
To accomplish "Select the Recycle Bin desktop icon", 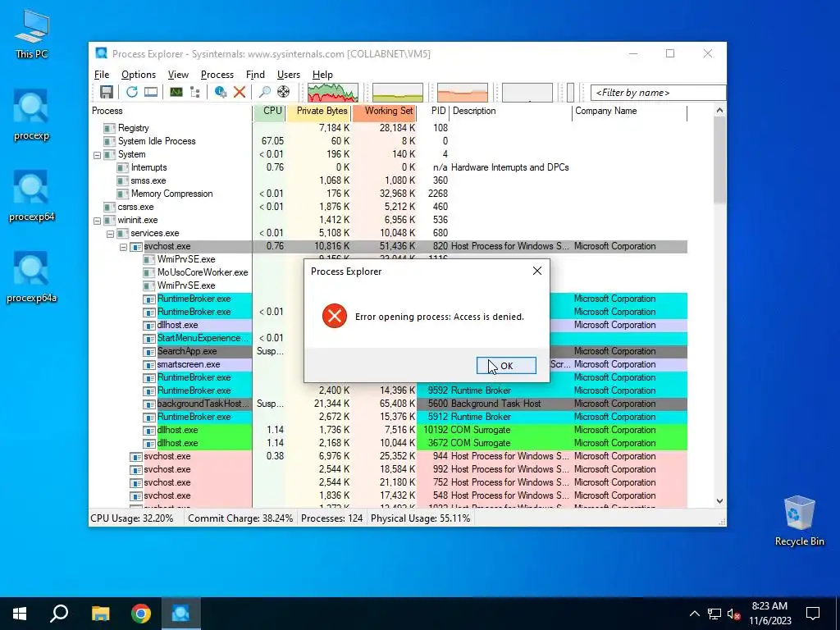I will tap(799, 521).
